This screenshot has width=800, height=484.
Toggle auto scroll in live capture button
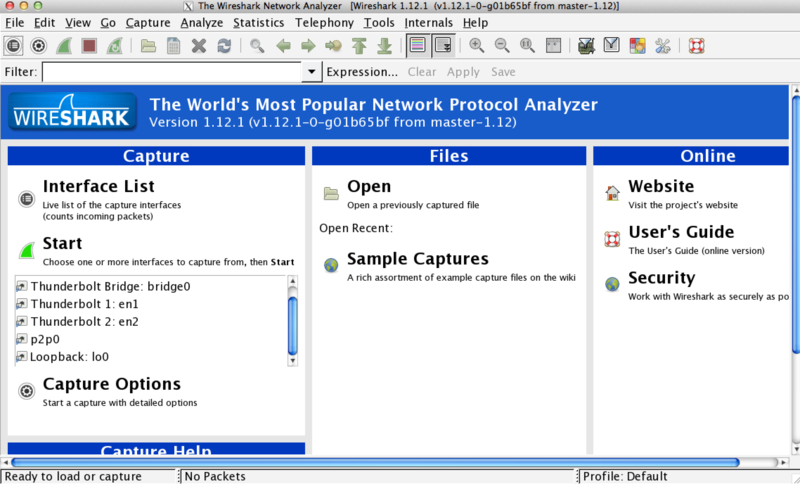click(443, 46)
